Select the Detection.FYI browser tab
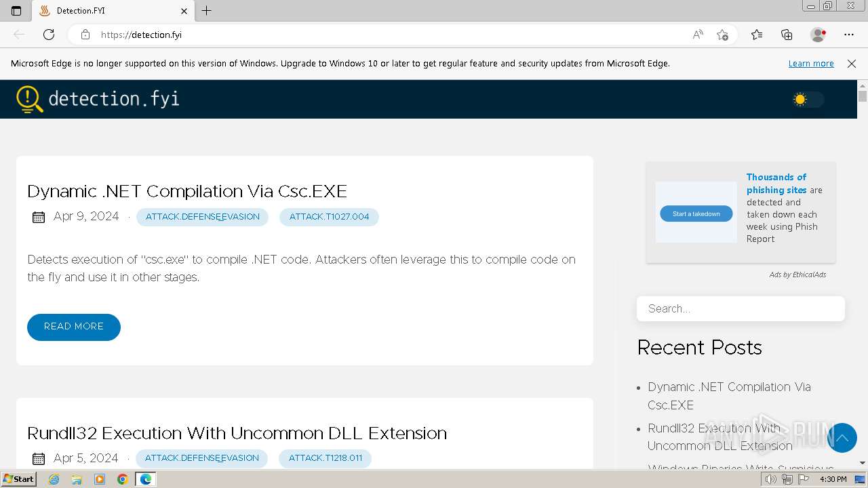The height and width of the screenshot is (488, 868). point(113,11)
